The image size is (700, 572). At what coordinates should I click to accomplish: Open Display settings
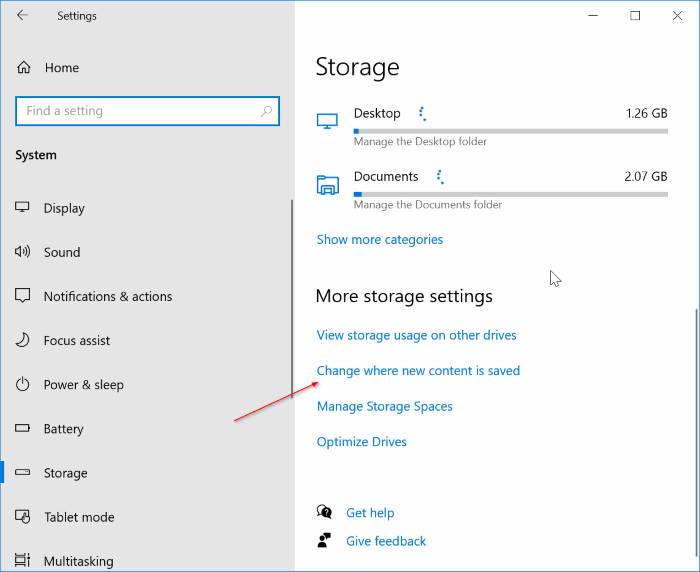pos(64,209)
